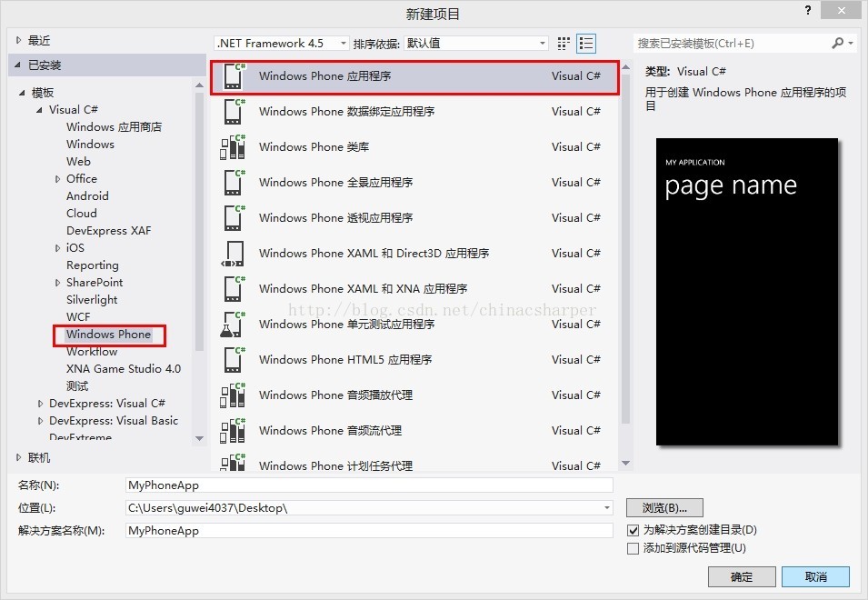Image resolution: width=868 pixels, height=600 pixels.
Task: Click 音频播放代理 template icon
Action: pos(233,395)
